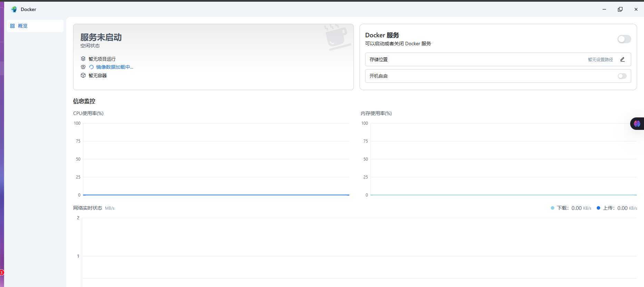This screenshot has width=644, height=287.
Task: Click the 空闲状态 status label
Action: point(90,46)
